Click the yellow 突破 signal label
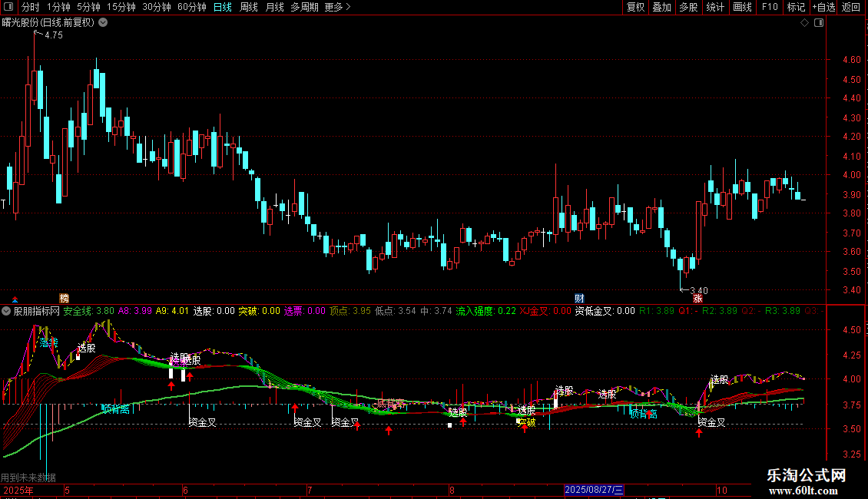This screenshot has width=868, height=499. click(526, 423)
